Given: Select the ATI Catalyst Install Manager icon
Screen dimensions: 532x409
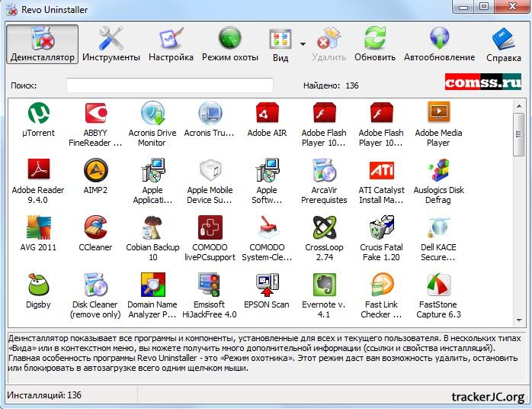Looking at the screenshot, I should [x=381, y=170].
